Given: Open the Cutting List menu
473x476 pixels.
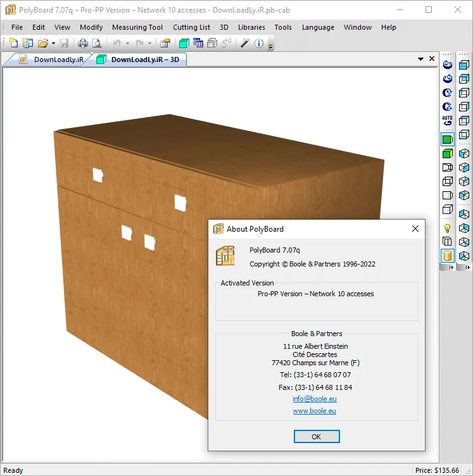Looking at the screenshot, I should (191, 27).
